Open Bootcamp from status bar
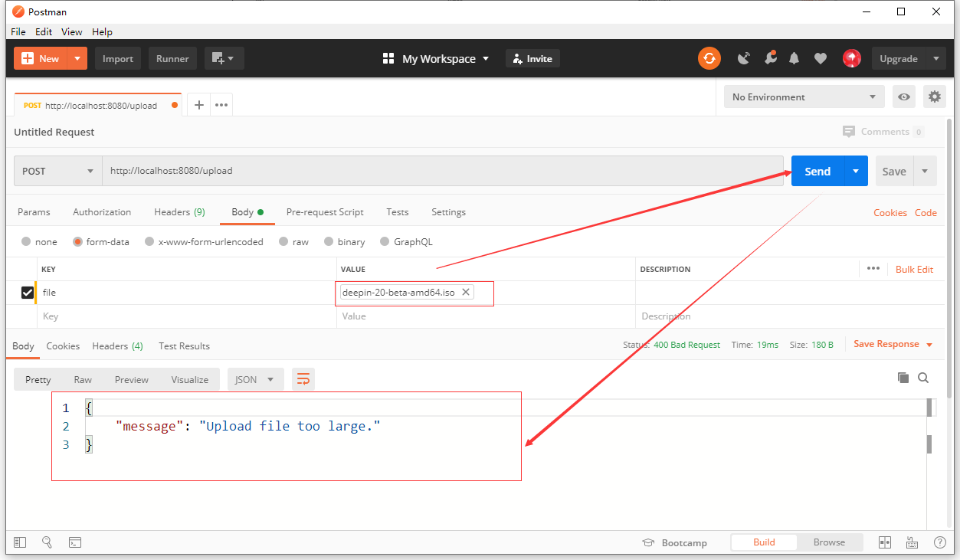Screen dimensions: 960x560 click(x=674, y=542)
